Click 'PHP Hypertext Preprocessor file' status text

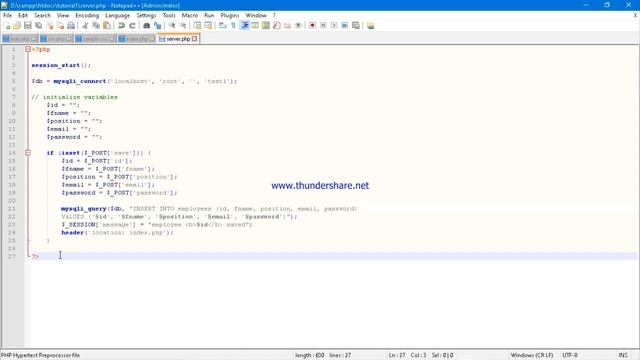pyautogui.click(x=40, y=356)
